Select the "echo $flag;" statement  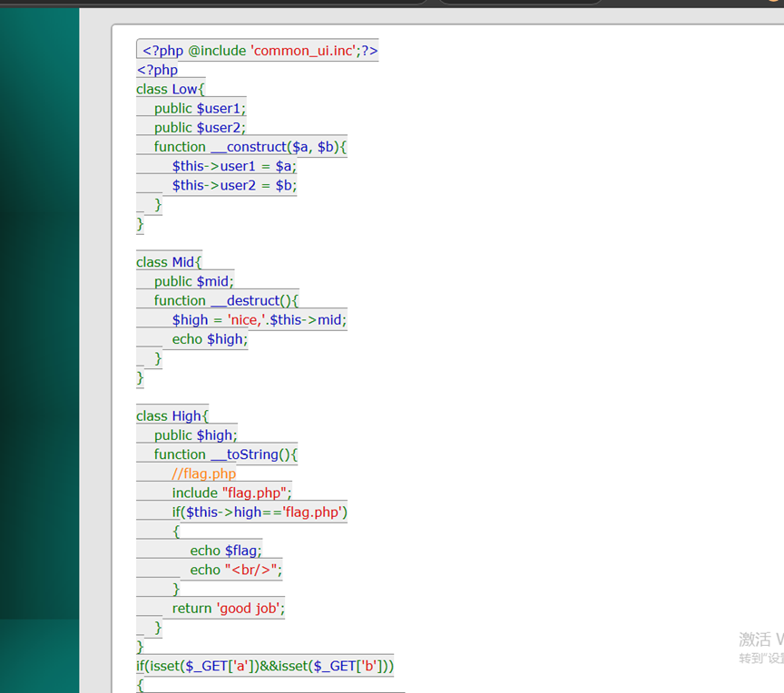point(226,551)
